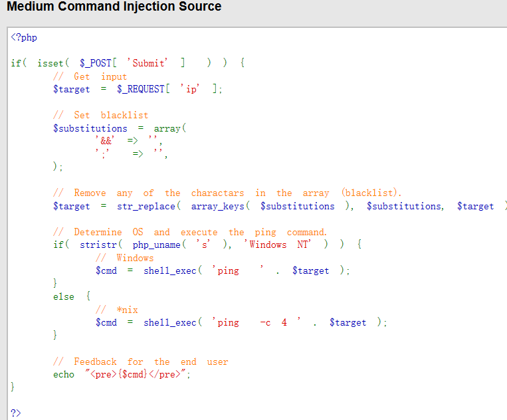Screen dimensions: 507x420
Task: Click the "'&&' => ''" array entry
Action: point(129,141)
